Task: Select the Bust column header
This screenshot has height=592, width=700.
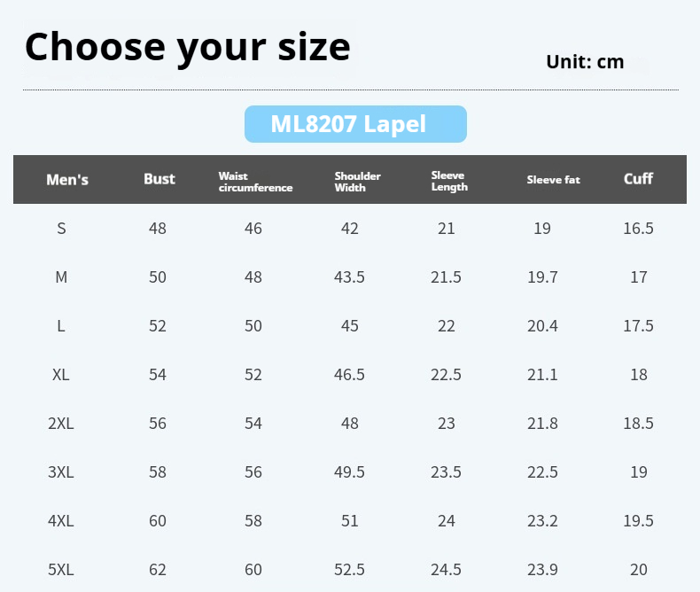Action: coord(159,179)
